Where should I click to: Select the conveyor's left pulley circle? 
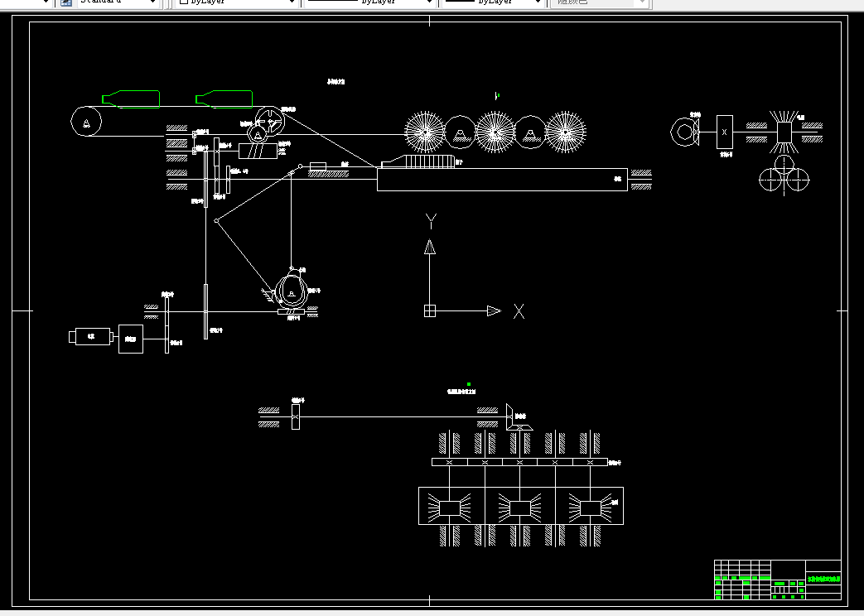(x=86, y=121)
